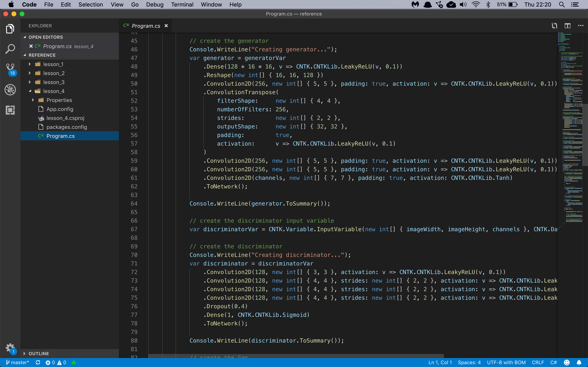Open the Debug view icon
Screen dimensions: 588x367
[x=10, y=90]
